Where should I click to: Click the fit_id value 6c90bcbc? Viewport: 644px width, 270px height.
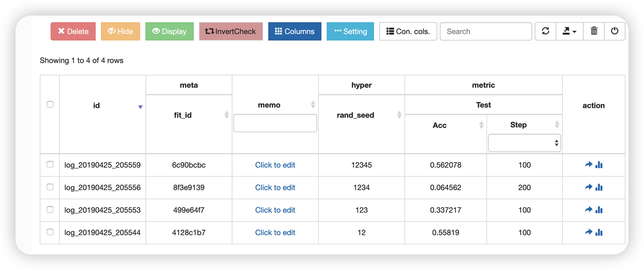click(x=189, y=165)
